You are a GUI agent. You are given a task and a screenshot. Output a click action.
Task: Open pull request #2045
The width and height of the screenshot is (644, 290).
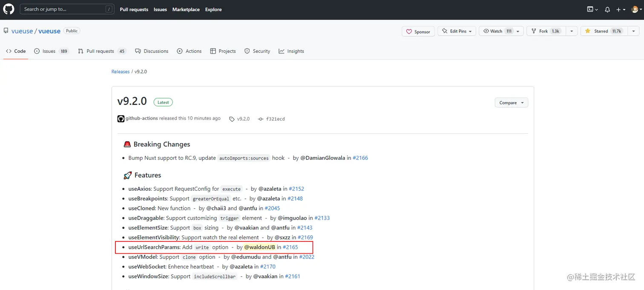point(272,208)
